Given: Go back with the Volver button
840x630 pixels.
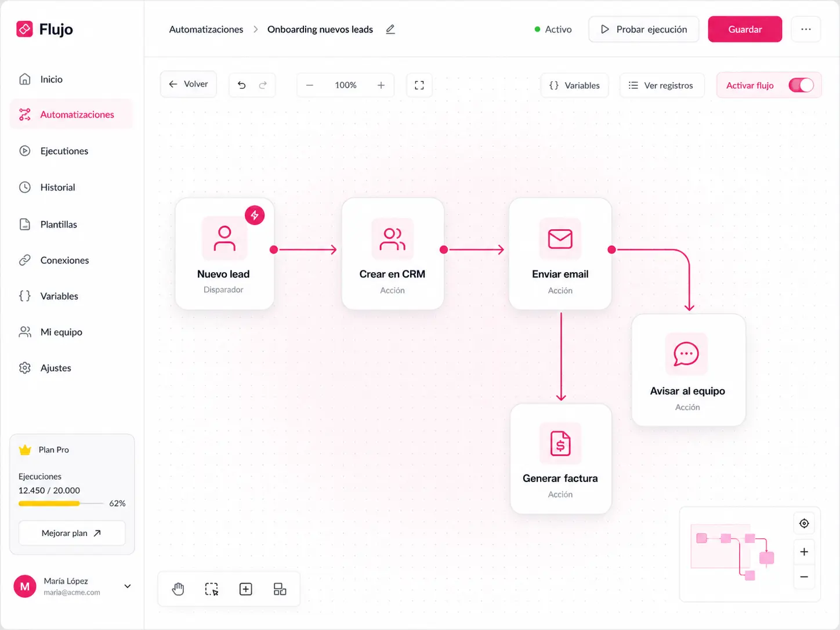Looking at the screenshot, I should pos(189,84).
